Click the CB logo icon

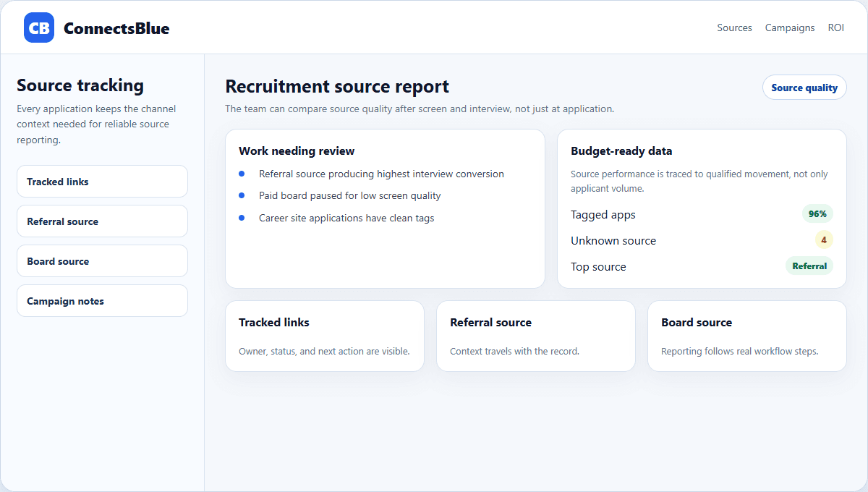39,27
